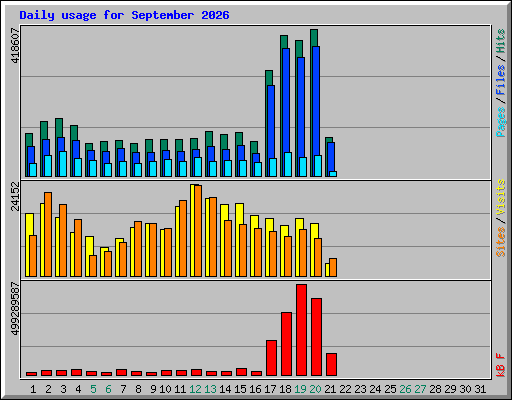Click the 'Files' legend label
The height and width of the screenshot is (400, 512).
pos(501,80)
